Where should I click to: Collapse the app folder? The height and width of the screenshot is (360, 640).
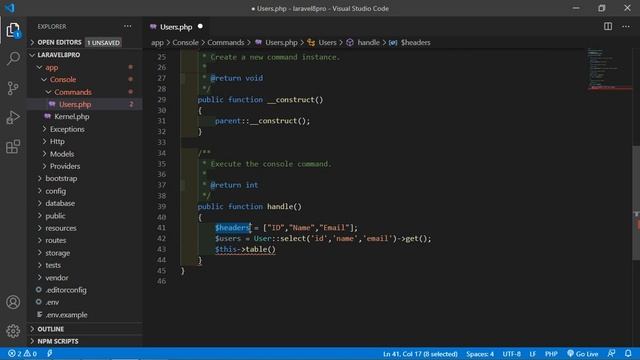pyautogui.click(x=84, y=67)
